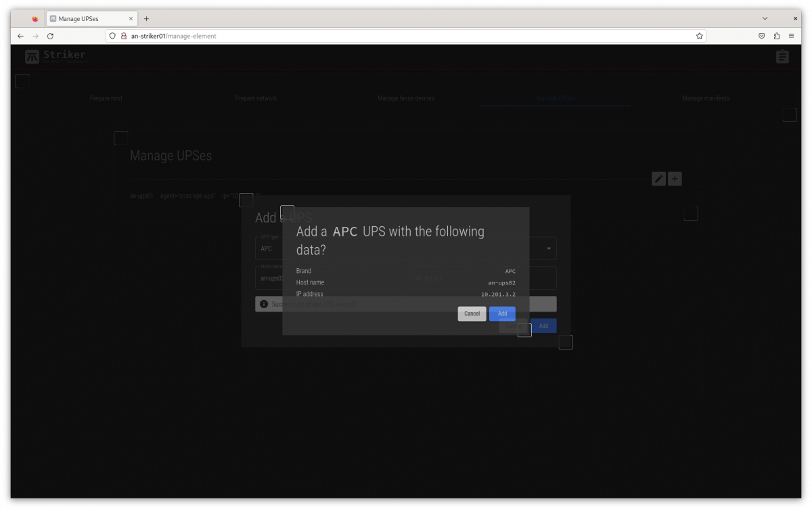Click the Save to Pocket icon
812x510 pixels.
point(761,36)
